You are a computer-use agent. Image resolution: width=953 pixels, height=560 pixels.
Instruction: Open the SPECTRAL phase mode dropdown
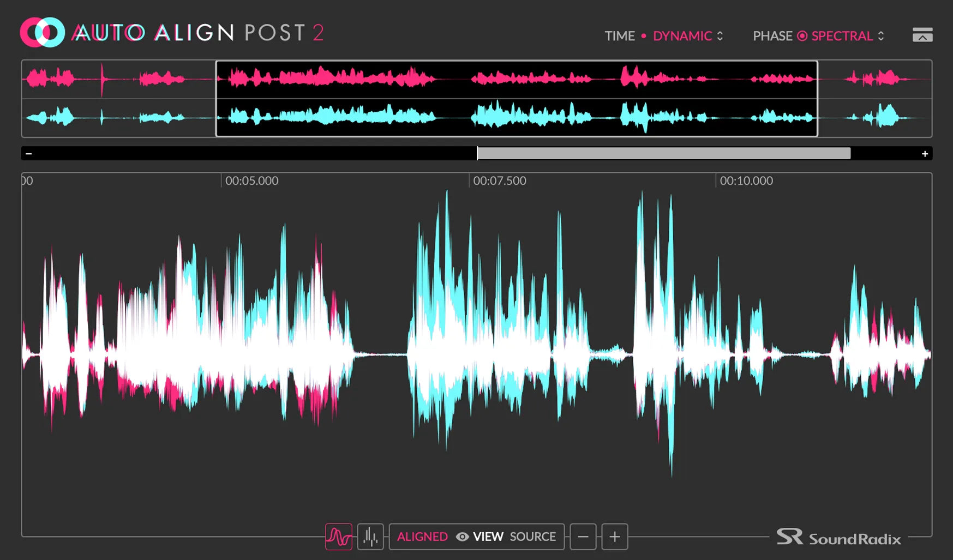point(847,36)
